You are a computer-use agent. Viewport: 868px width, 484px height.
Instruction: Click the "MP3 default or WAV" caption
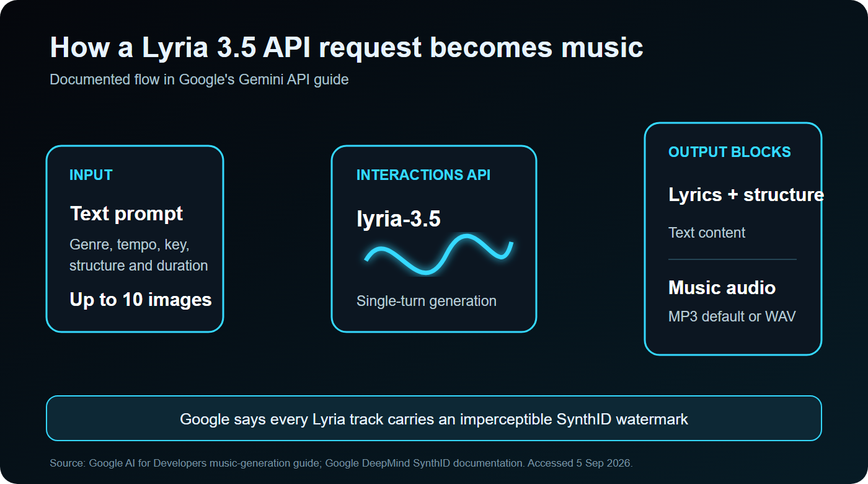coord(732,316)
